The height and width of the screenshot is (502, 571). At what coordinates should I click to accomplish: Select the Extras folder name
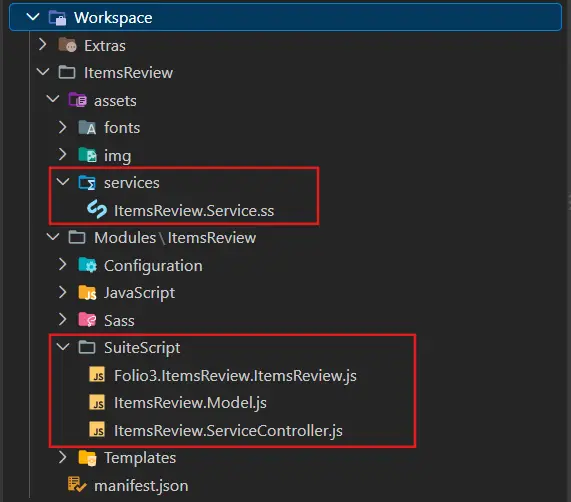click(x=105, y=46)
